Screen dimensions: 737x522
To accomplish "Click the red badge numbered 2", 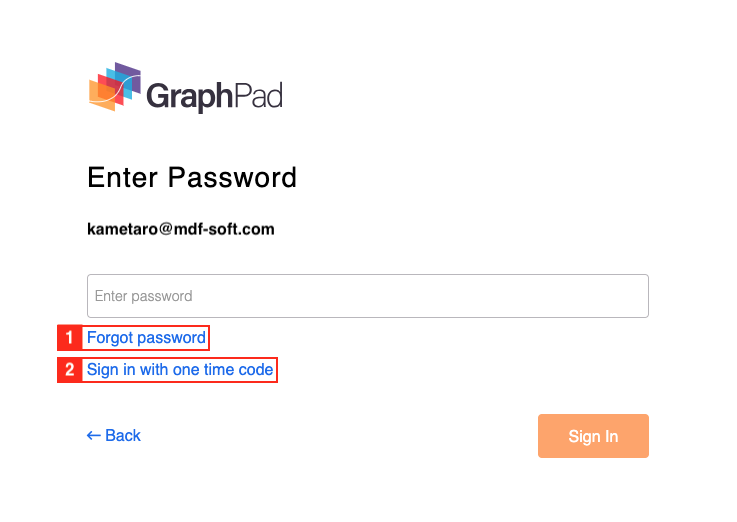I will click(69, 370).
